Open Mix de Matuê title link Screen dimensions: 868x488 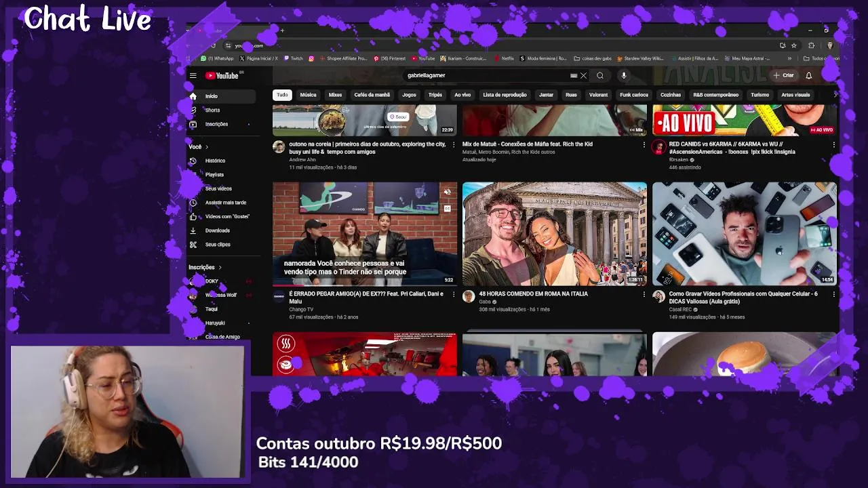(527, 144)
